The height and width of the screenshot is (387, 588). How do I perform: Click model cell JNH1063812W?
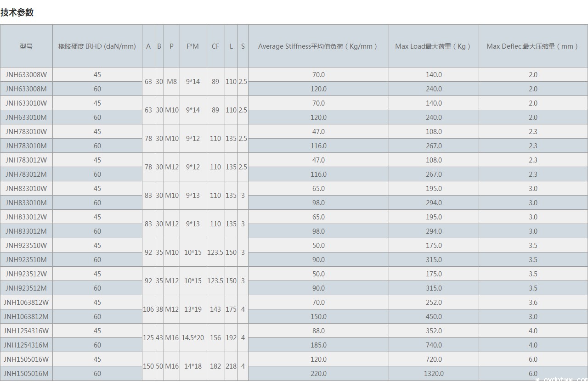pos(26,302)
